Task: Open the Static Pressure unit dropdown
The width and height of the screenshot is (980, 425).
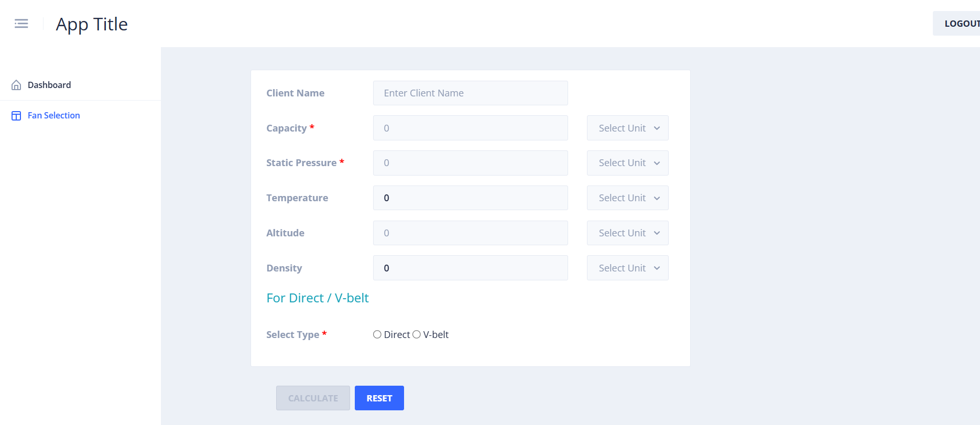Action: pos(627,163)
